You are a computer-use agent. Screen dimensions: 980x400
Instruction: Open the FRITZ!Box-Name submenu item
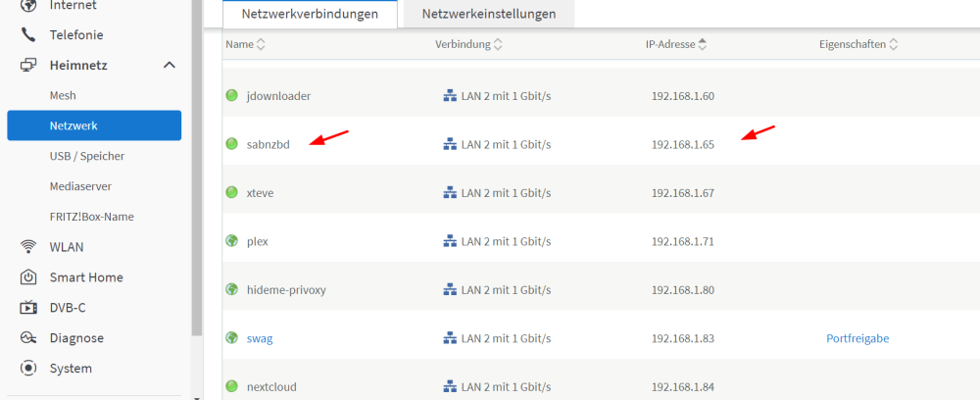tap(92, 217)
